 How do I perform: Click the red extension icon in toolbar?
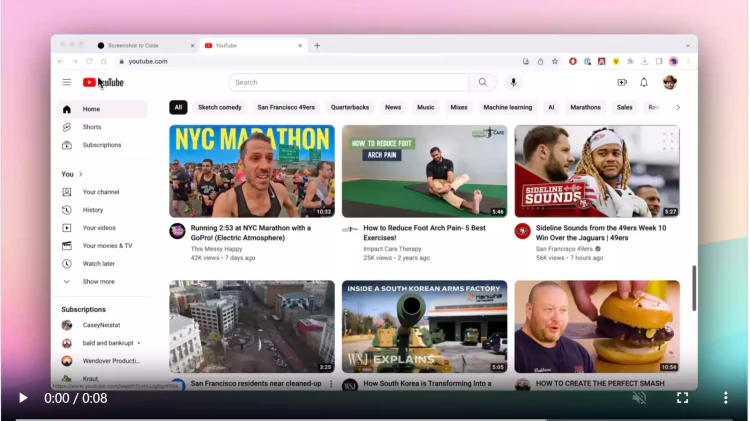coord(573,61)
